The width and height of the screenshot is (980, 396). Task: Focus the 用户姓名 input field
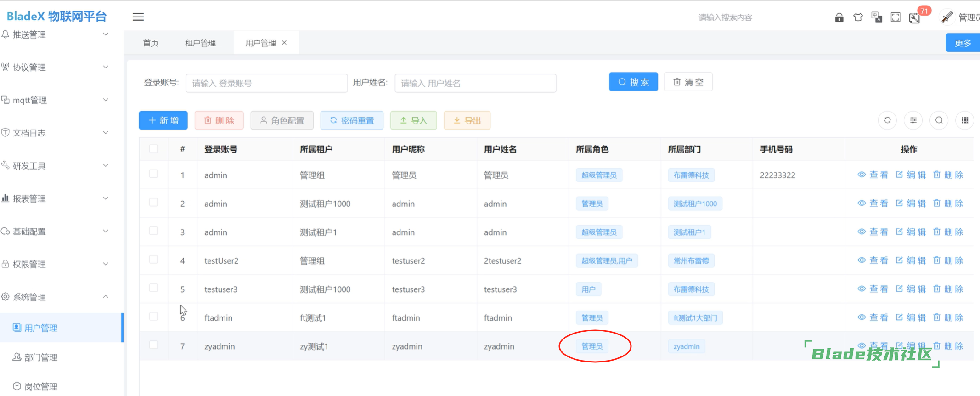[475, 83]
